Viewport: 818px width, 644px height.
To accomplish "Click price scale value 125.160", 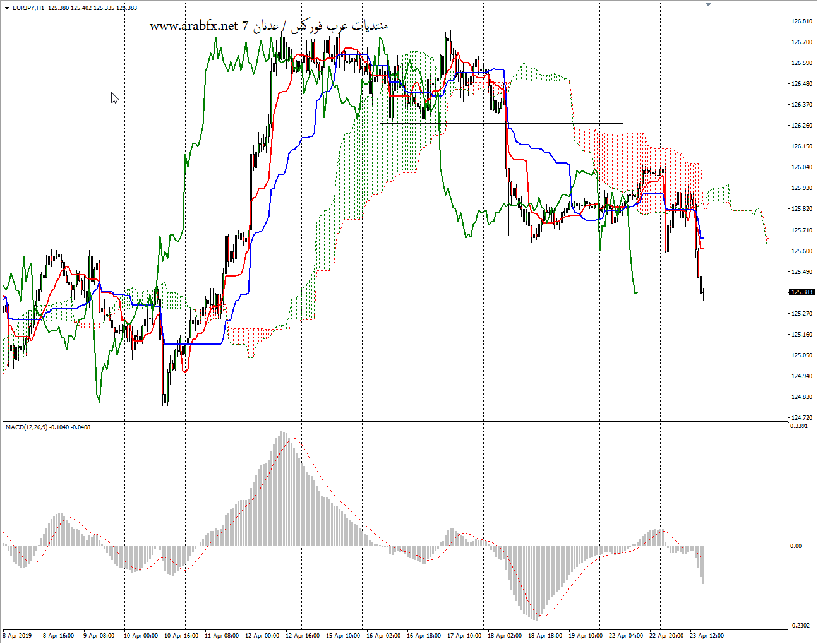I will [801, 335].
